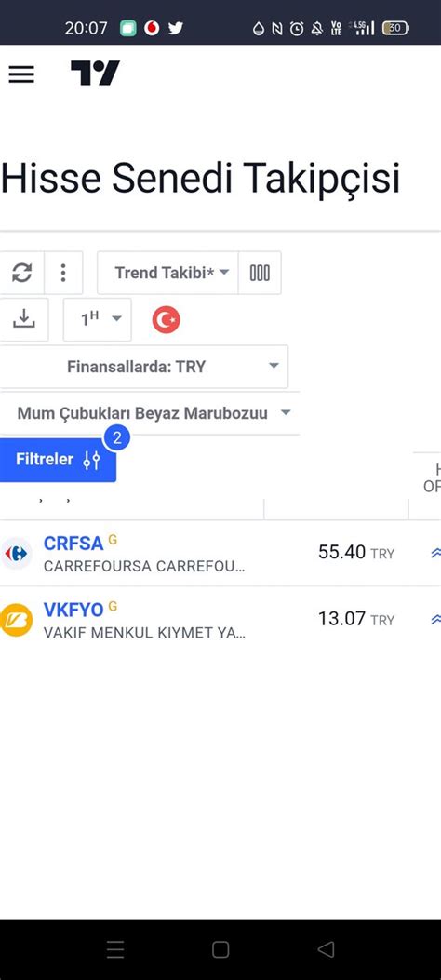Tap Android home navigation button
Screen dimensions: 441x980
[x=220, y=949]
